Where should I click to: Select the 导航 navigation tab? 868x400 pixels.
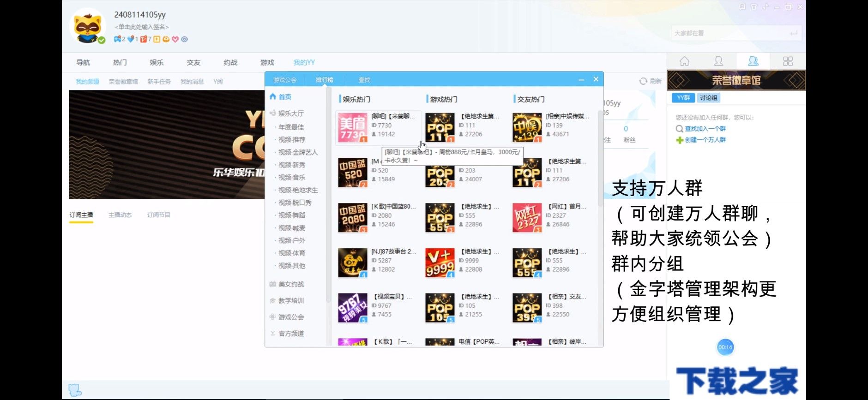pos(83,62)
